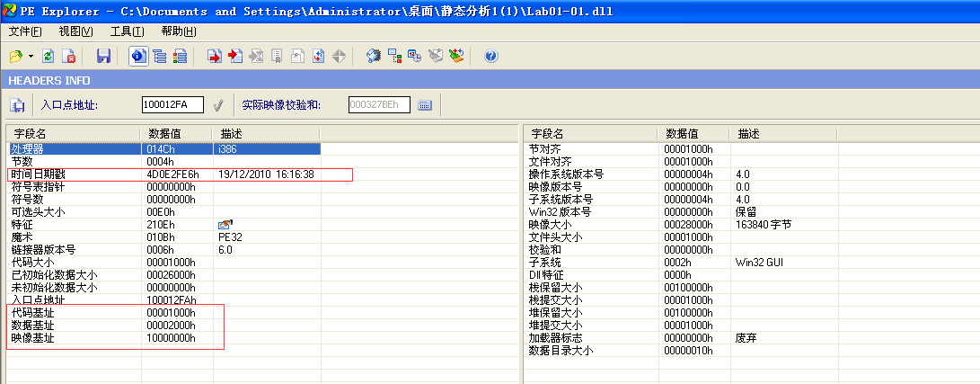Recalculate checksum with calculator icon

(x=425, y=105)
